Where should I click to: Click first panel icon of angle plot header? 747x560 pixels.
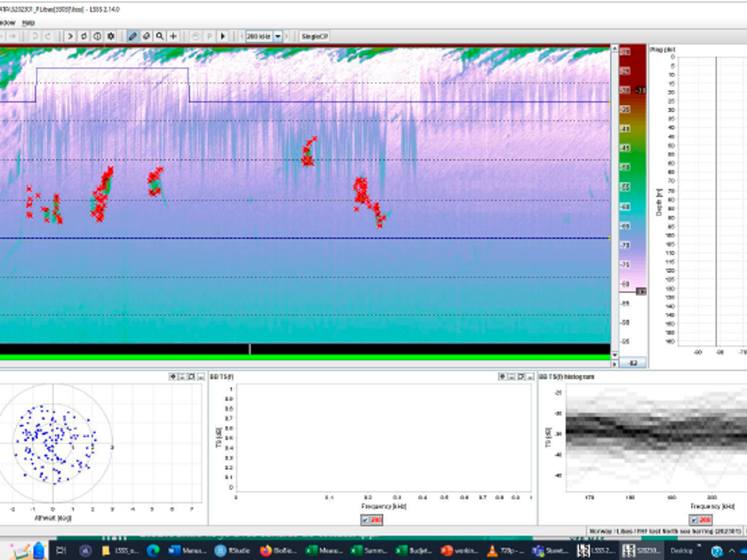[172, 376]
